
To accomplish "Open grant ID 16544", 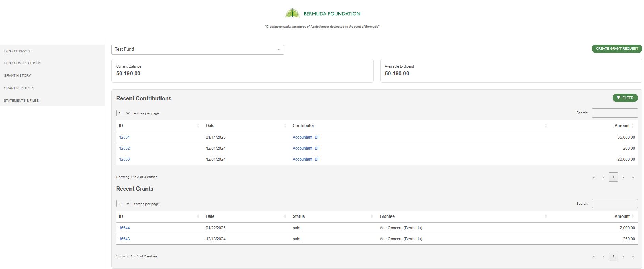I will click(x=124, y=228).
